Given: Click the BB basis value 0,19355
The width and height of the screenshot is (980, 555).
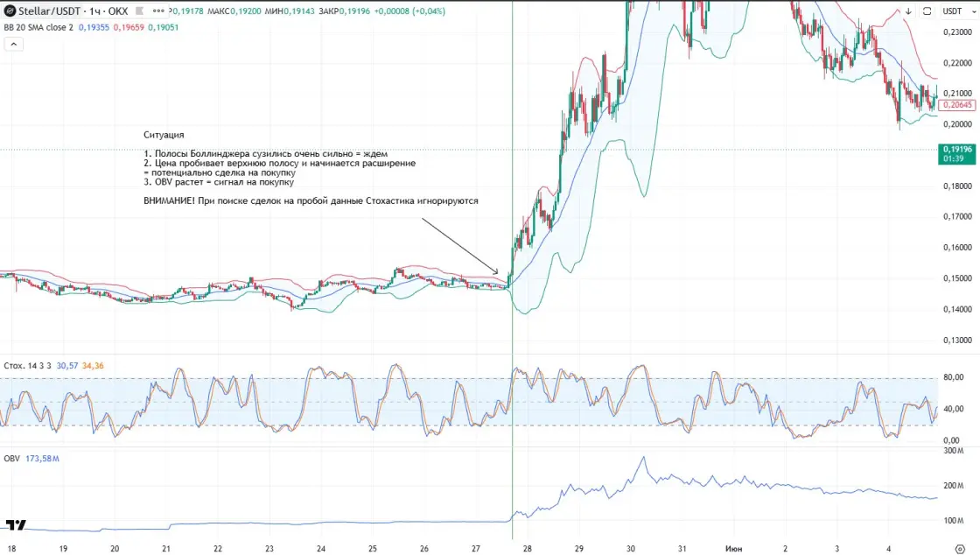Looking at the screenshot, I should click(94, 27).
